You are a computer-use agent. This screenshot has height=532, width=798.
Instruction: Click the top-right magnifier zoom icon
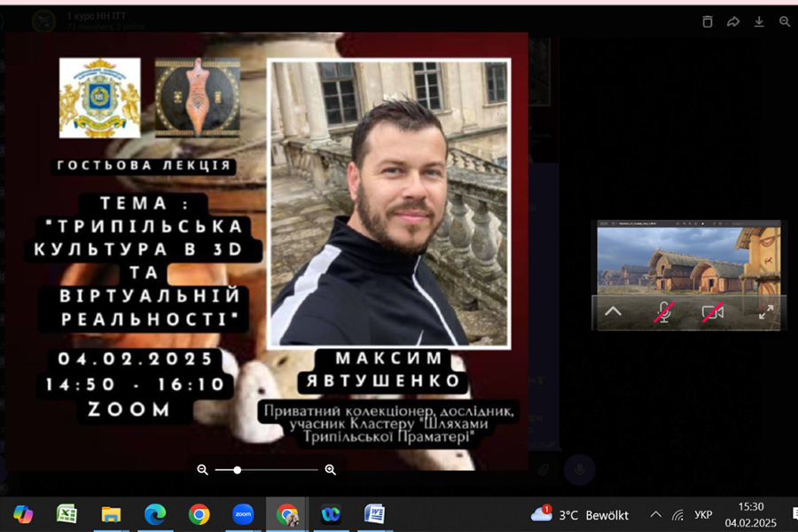[785, 22]
